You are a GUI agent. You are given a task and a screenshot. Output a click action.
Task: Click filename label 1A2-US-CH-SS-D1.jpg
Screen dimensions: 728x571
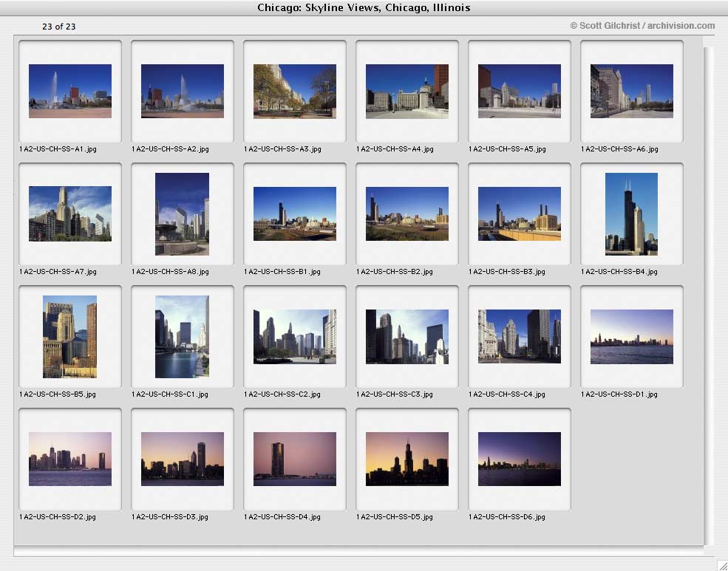(x=619, y=394)
